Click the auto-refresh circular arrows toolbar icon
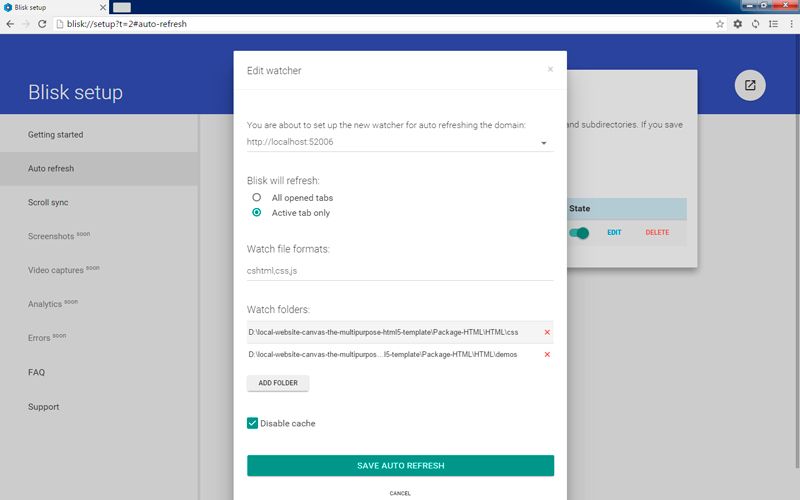 [756, 24]
